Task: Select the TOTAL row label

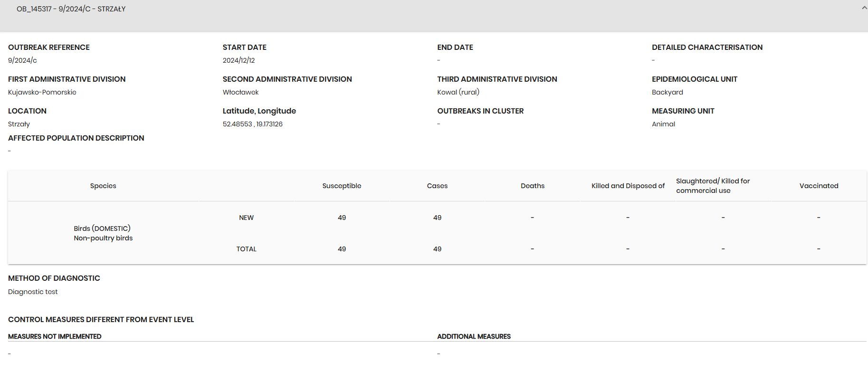Action: [246, 249]
